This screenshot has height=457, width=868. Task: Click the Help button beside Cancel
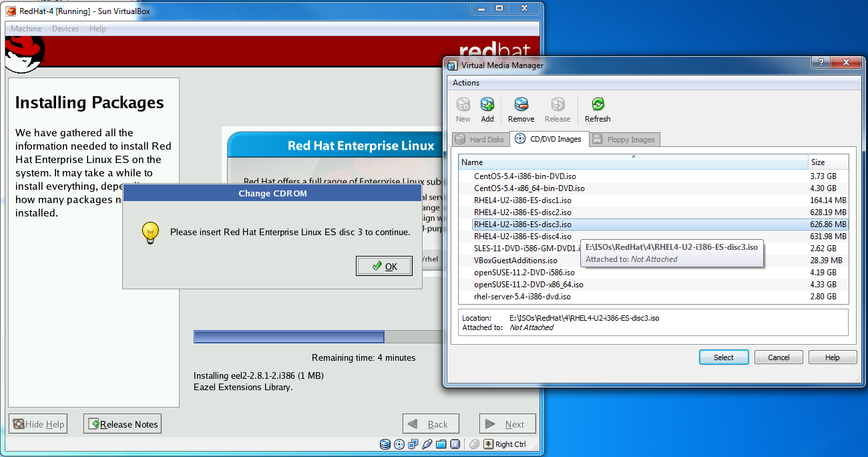click(833, 357)
